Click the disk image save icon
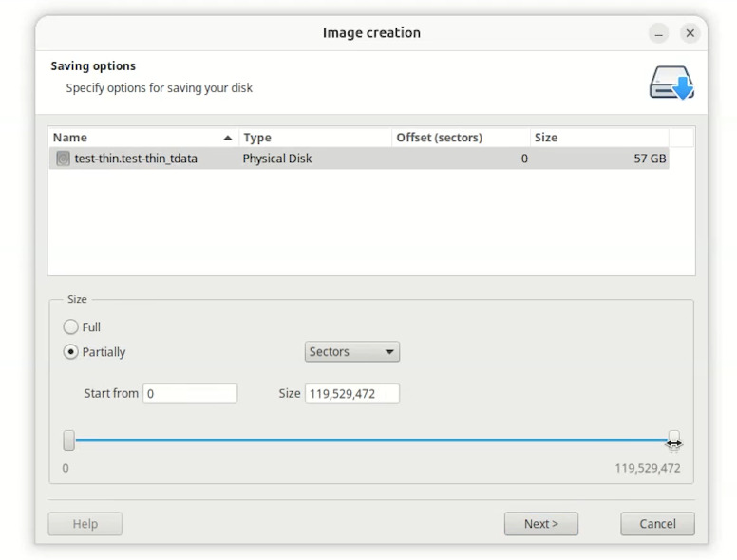 671,83
